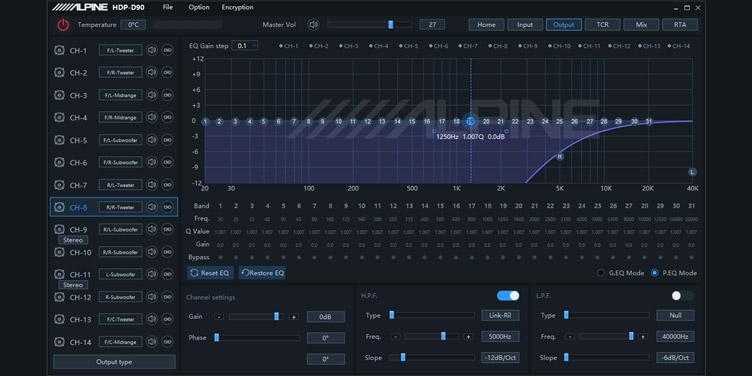Click the channel Phase slider handle

[x=217, y=338]
